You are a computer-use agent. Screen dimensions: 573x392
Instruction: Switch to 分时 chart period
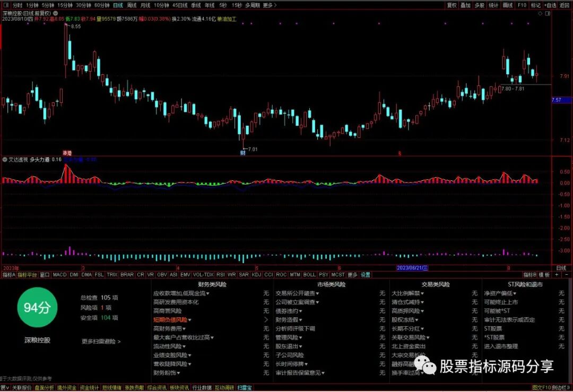[17, 5]
